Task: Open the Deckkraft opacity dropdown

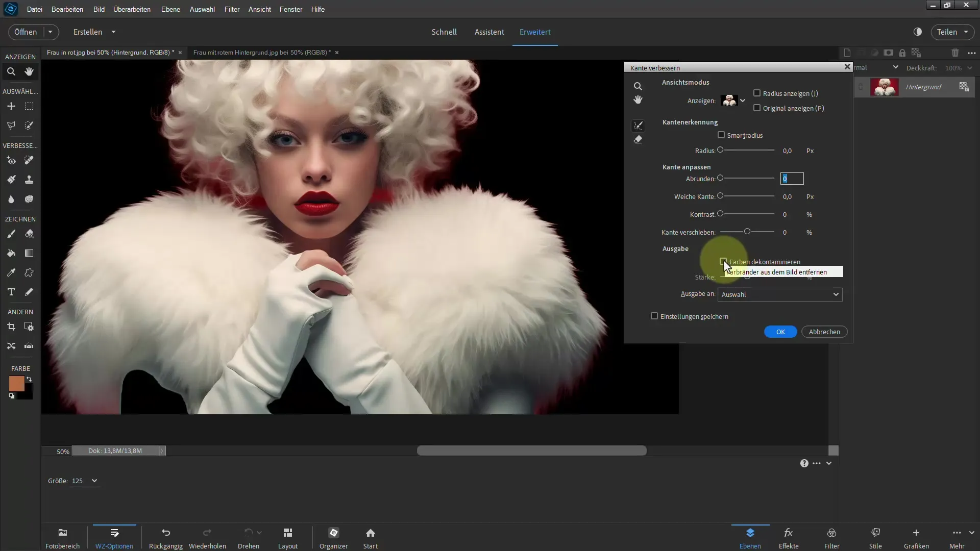Action: (x=970, y=68)
